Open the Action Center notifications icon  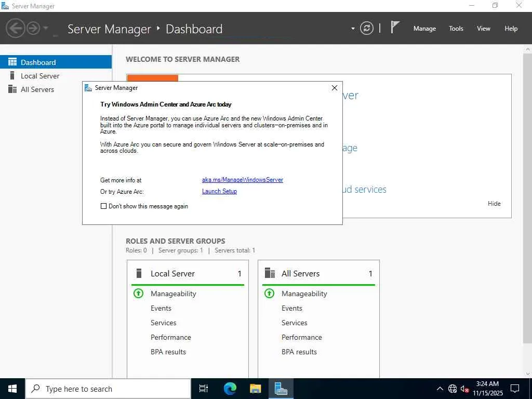[515, 389]
